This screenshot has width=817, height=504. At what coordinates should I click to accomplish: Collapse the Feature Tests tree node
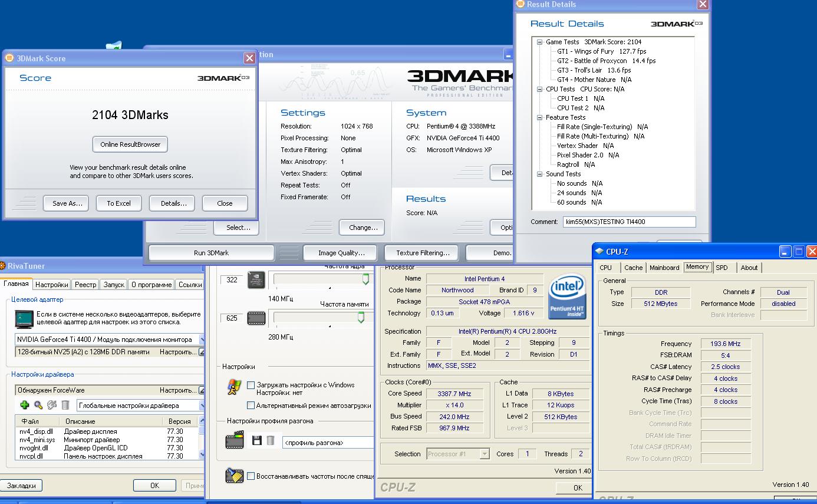pos(539,117)
